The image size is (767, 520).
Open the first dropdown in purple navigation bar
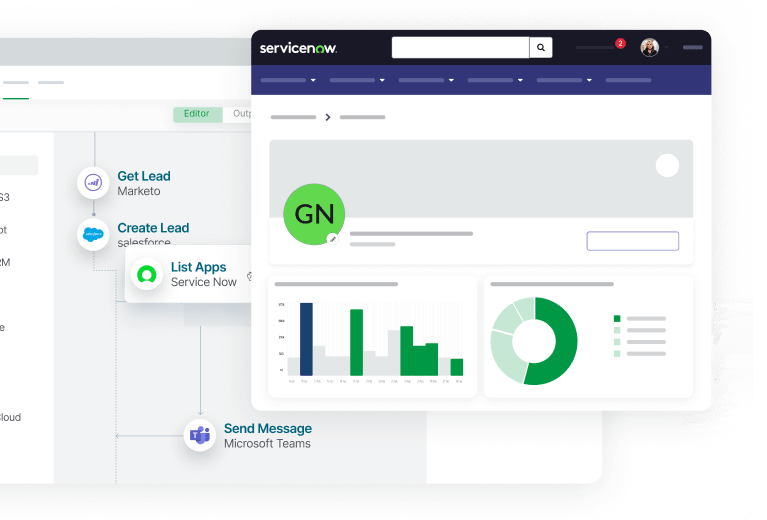288,80
